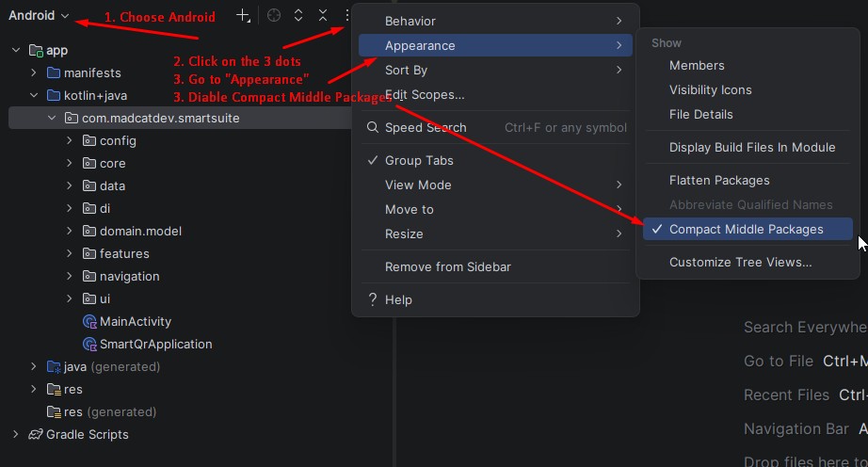Select the data package icon

[x=89, y=185]
